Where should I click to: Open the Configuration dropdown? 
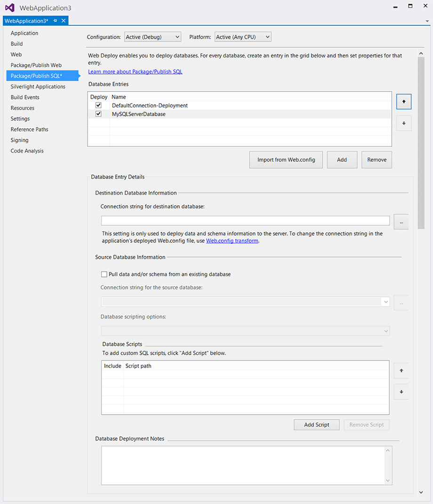152,37
